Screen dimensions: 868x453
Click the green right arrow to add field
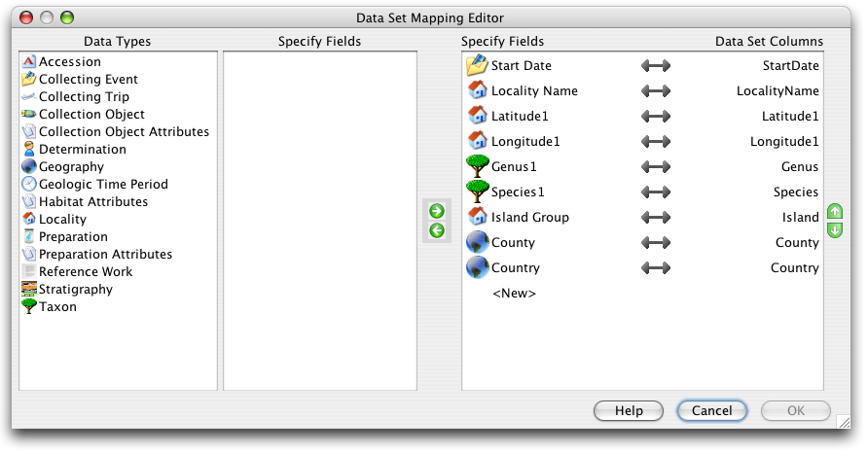[437, 211]
